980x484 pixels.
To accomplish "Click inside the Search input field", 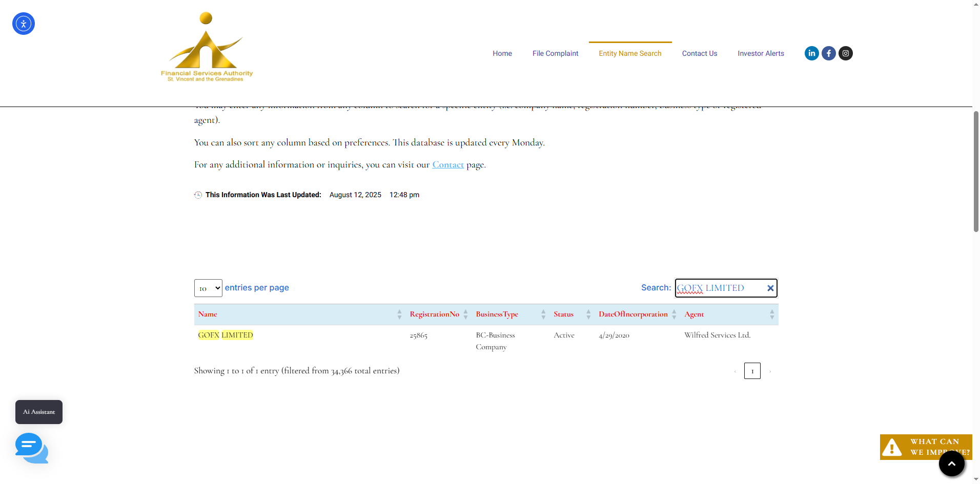I will (x=720, y=288).
